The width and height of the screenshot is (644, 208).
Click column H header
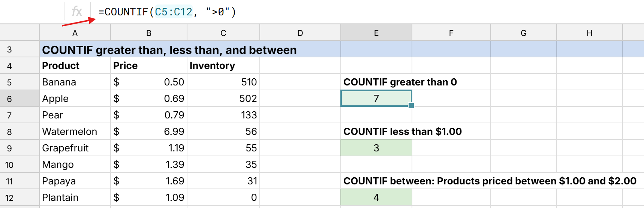click(x=589, y=33)
